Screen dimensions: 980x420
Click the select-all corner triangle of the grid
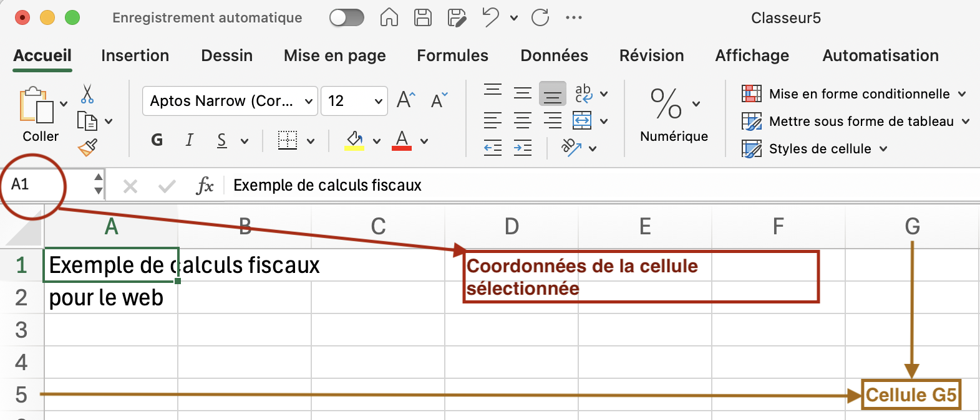[23, 227]
